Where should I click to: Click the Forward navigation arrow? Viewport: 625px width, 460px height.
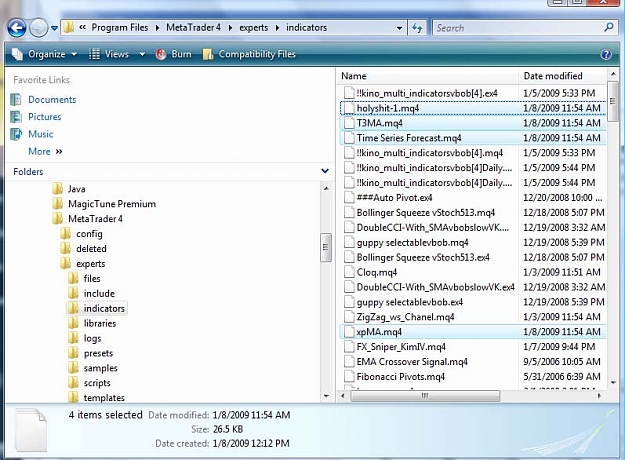pyautogui.click(x=39, y=28)
